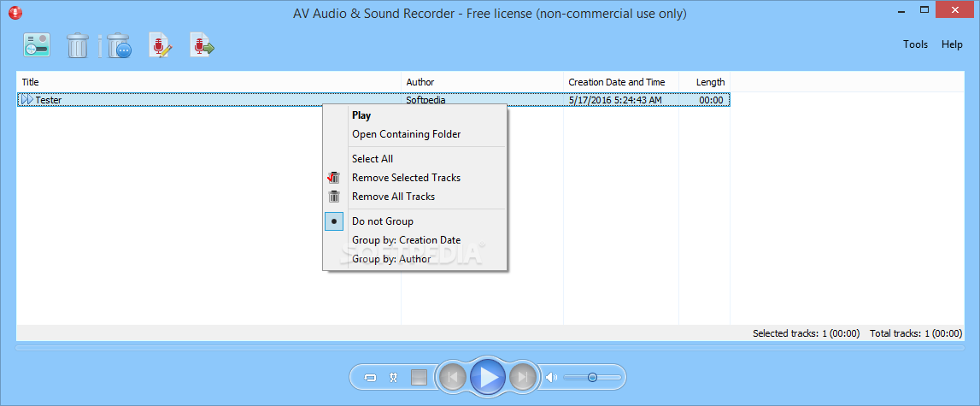Skip to previous track button
The height and width of the screenshot is (406, 980).
pyautogui.click(x=453, y=377)
